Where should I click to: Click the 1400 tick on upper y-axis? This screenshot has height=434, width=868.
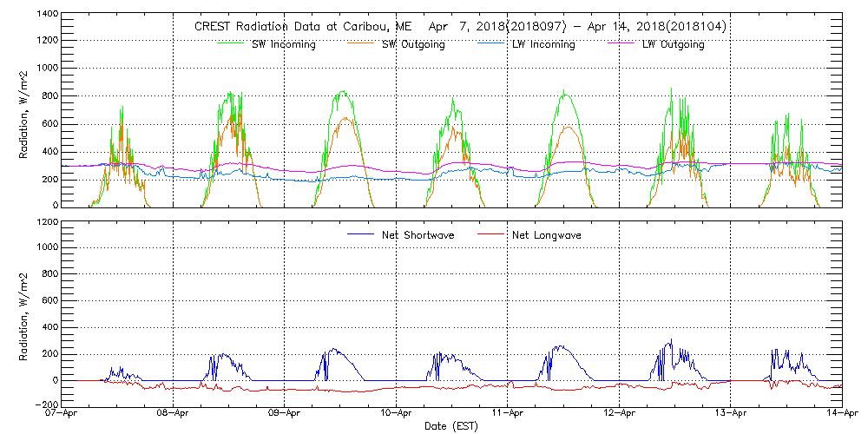[x=47, y=16]
